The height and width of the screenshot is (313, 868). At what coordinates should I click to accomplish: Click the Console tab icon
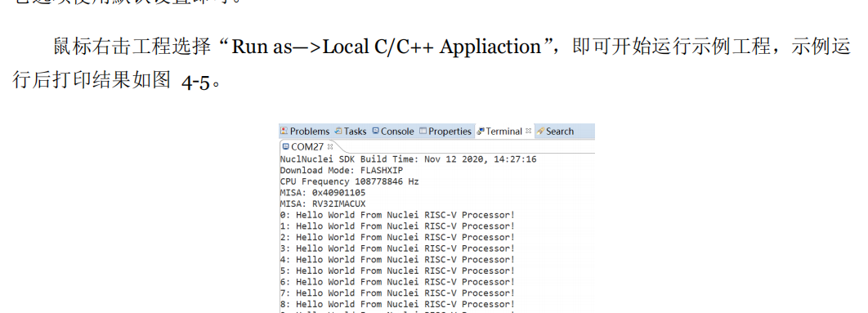tap(376, 132)
